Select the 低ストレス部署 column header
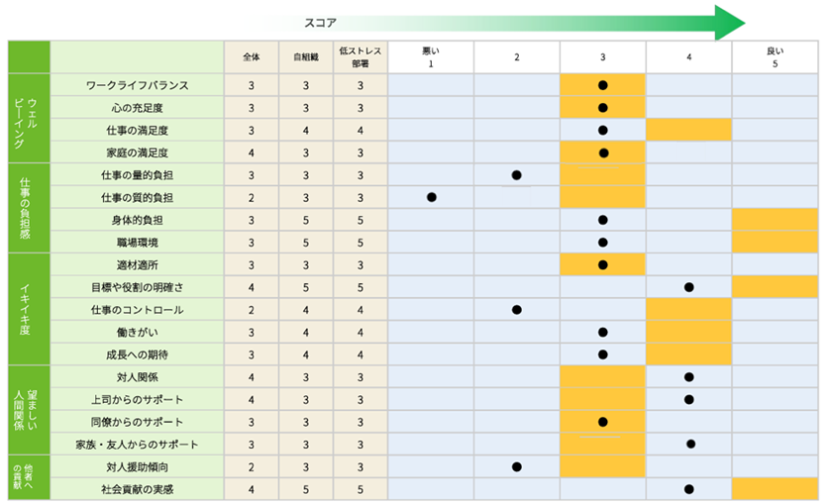The width and height of the screenshot is (832, 504). coord(361,57)
